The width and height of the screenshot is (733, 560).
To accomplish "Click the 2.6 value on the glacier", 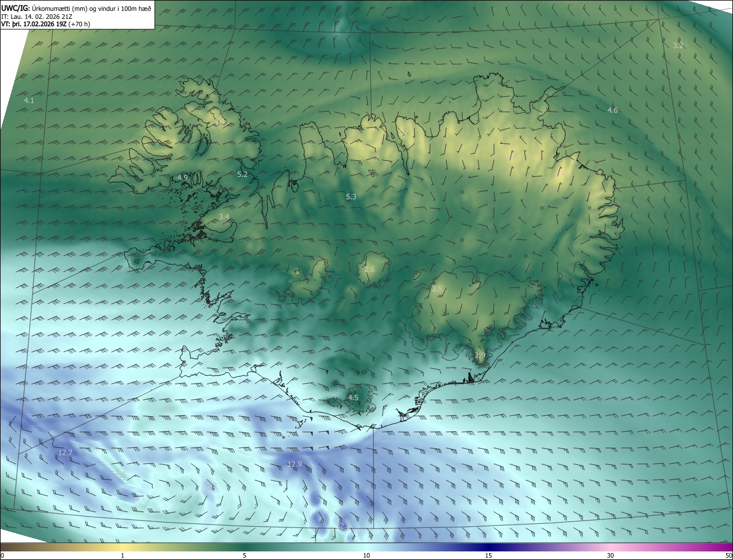I will 369,269.
